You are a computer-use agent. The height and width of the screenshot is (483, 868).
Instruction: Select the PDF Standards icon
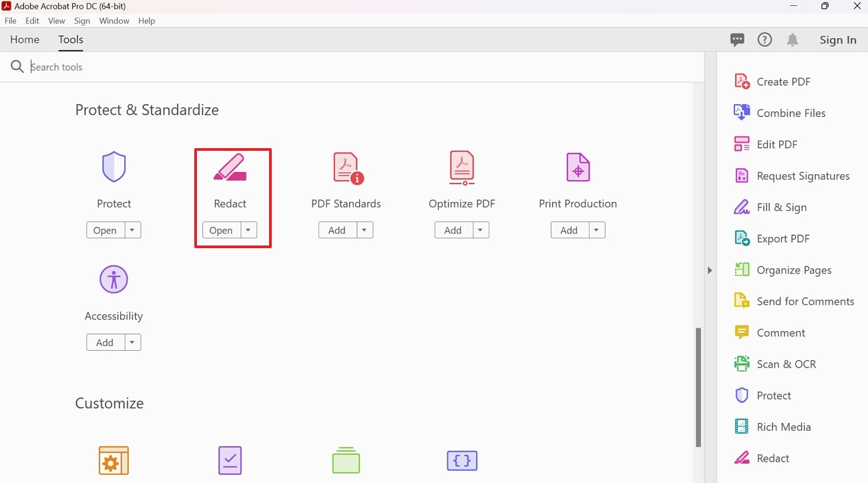(348, 168)
